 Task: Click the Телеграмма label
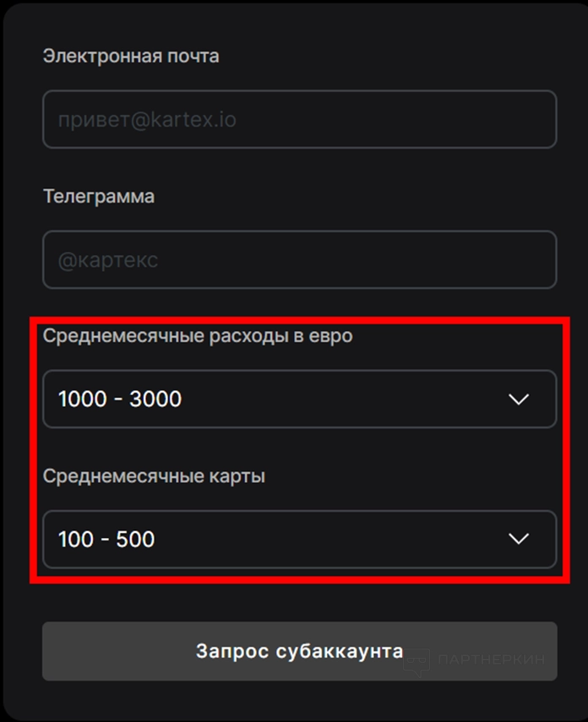coord(99,196)
